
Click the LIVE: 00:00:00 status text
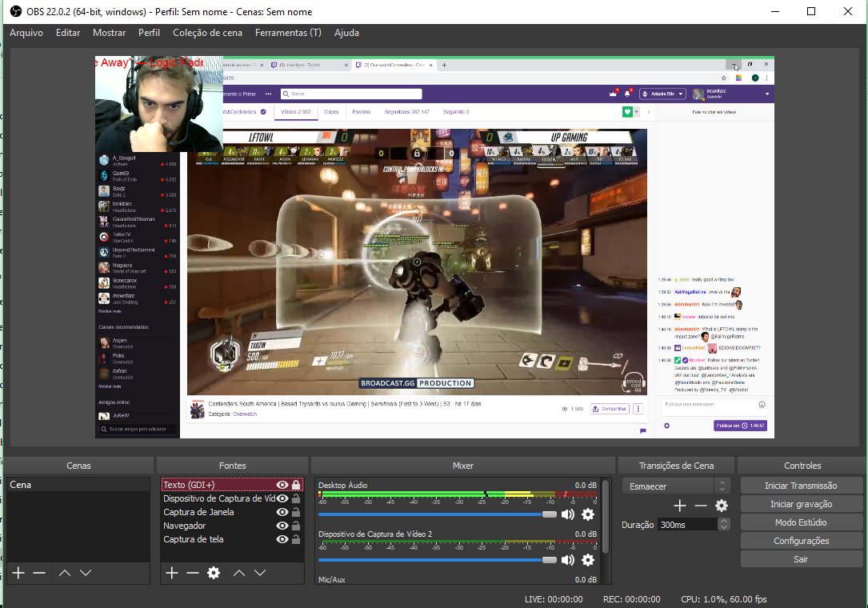coord(554,599)
